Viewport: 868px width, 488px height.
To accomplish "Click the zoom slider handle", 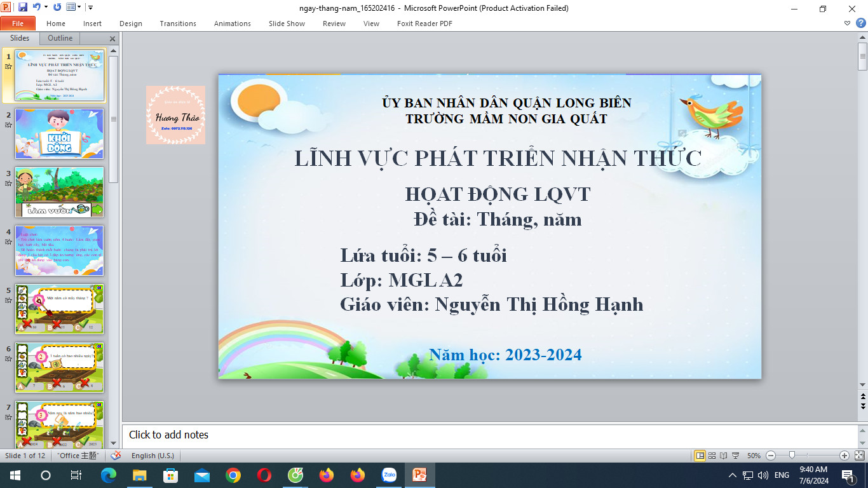I will [792, 456].
